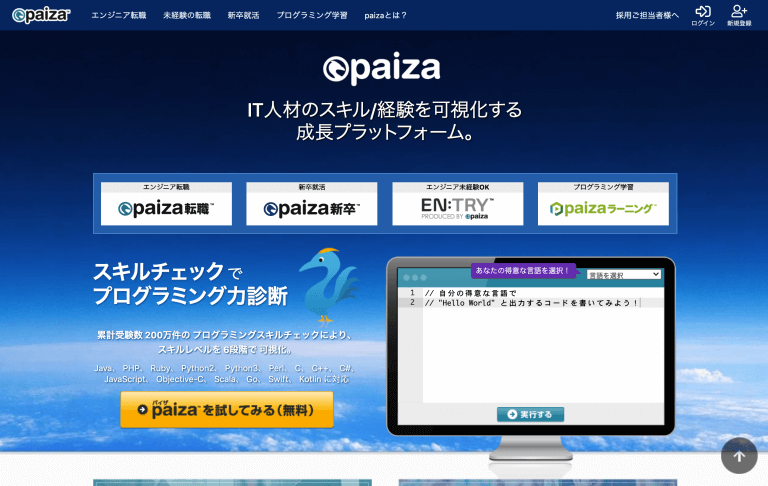Follow the 採用ご担当者様へ link

coord(647,15)
